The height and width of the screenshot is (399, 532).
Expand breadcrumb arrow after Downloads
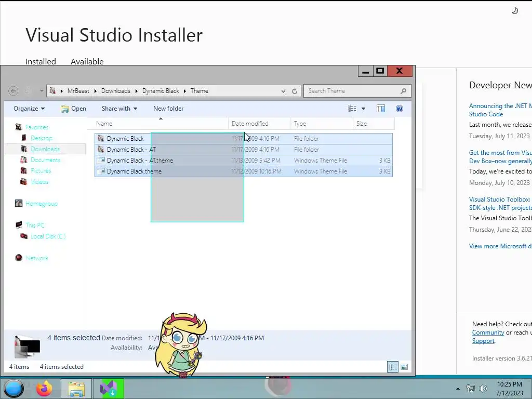pyautogui.click(x=137, y=91)
